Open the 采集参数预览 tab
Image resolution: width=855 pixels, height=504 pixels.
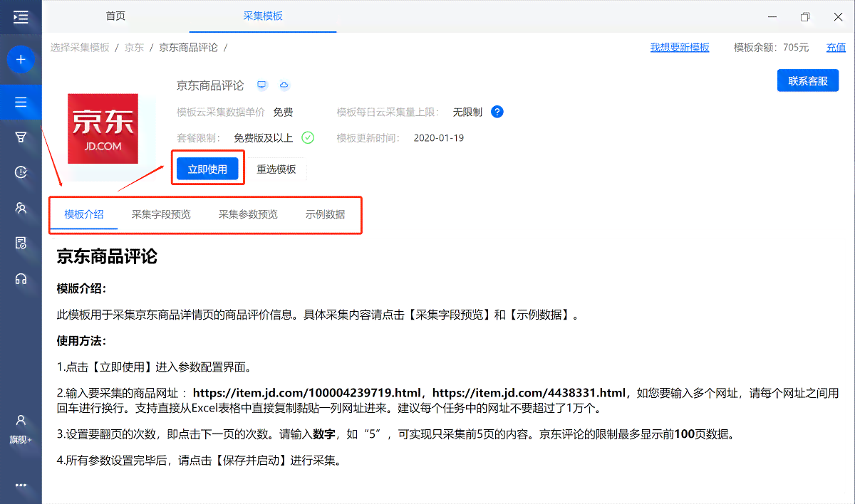248,214
